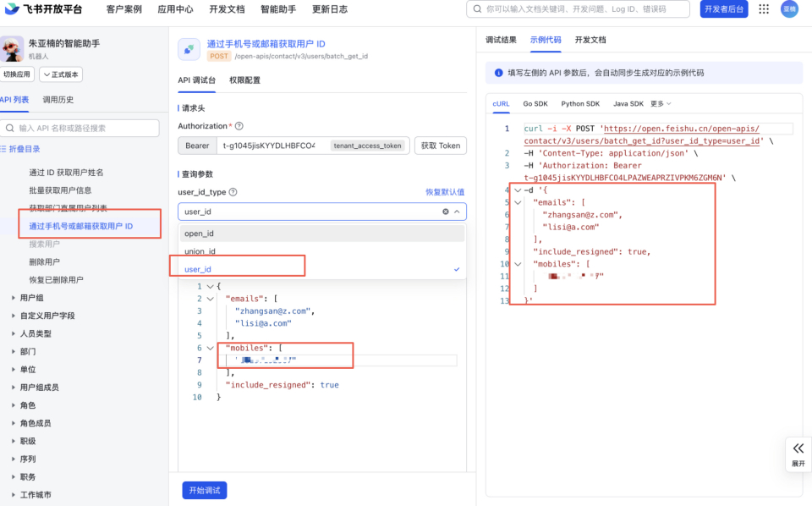This screenshot has width=812, height=506.
Task: Select the Go SDK code tab
Action: click(535, 103)
